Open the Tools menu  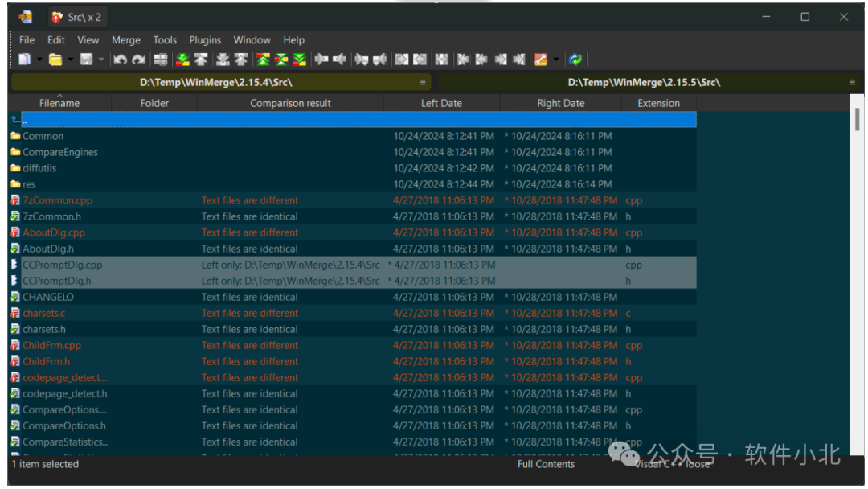(165, 40)
